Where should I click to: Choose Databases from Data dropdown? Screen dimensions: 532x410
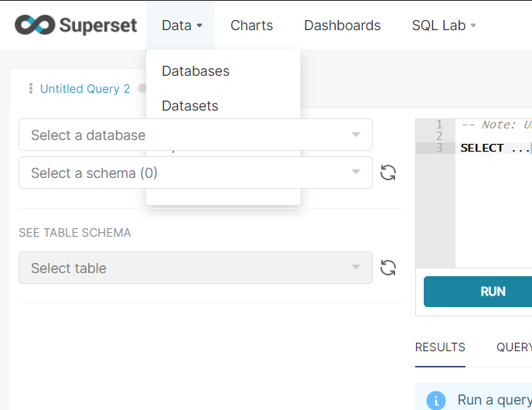point(196,71)
